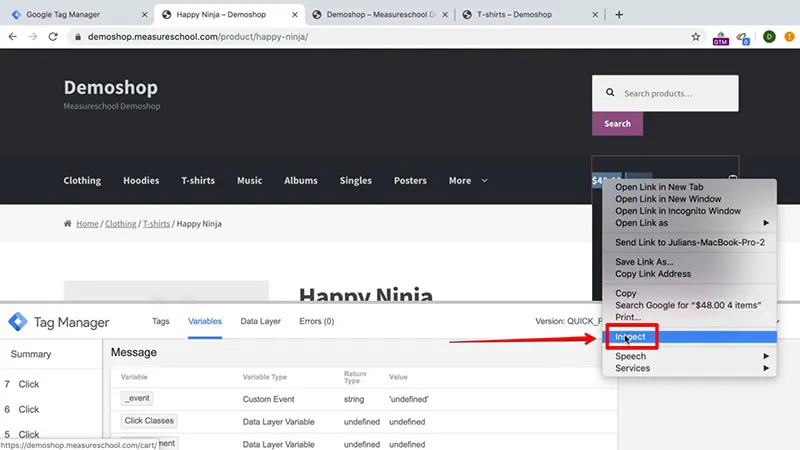Open the Singles navigation item
The width and height of the screenshot is (800, 450).
click(356, 181)
